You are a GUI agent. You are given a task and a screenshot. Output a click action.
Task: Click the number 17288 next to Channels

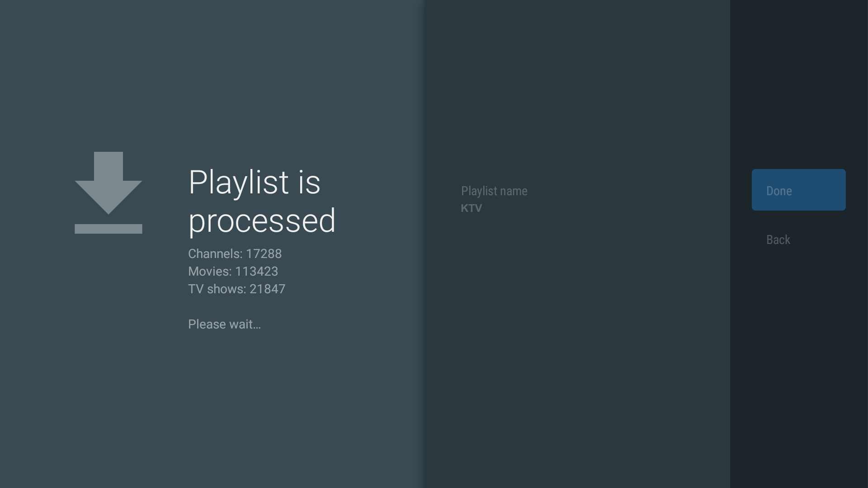click(x=264, y=254)
